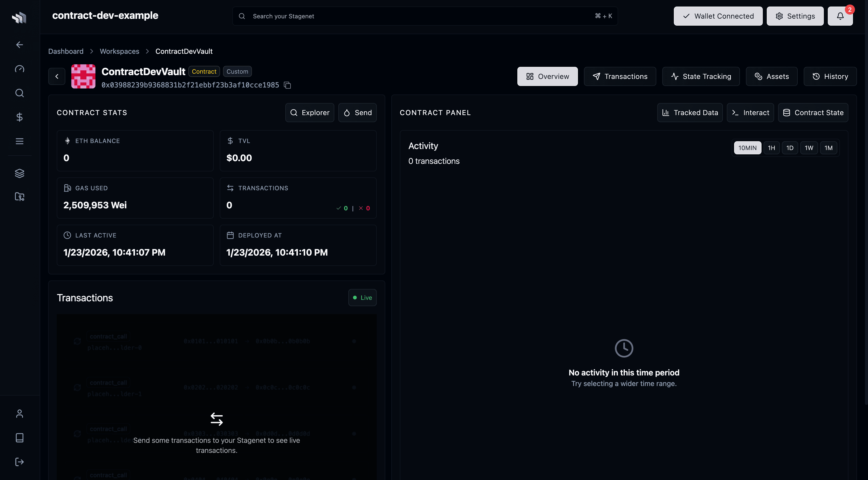868x480 pixels.
Task: Open the notifications bell
Action: coord(840,16)
